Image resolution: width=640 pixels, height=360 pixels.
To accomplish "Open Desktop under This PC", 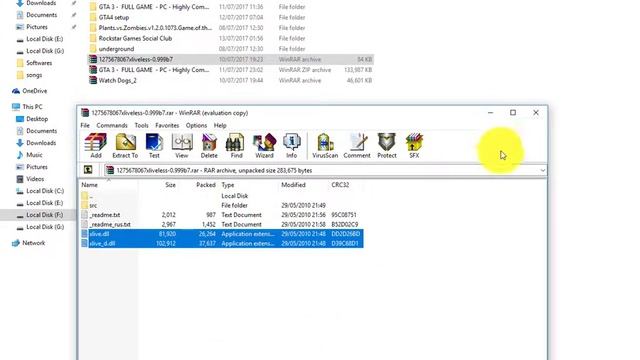I will point(37,119).
